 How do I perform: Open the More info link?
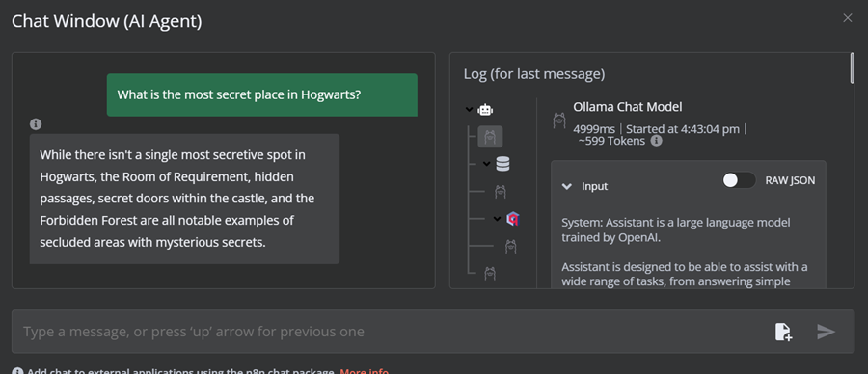click(x=365, y=371)
